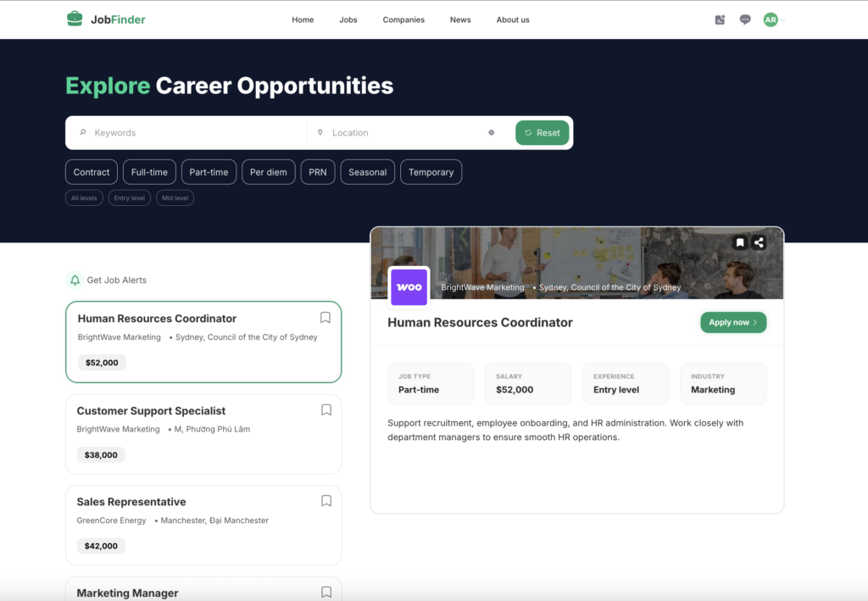The image size is (868, 601).
Task: Bookmark the Sales Representative listing
Action: pos(325,501)
